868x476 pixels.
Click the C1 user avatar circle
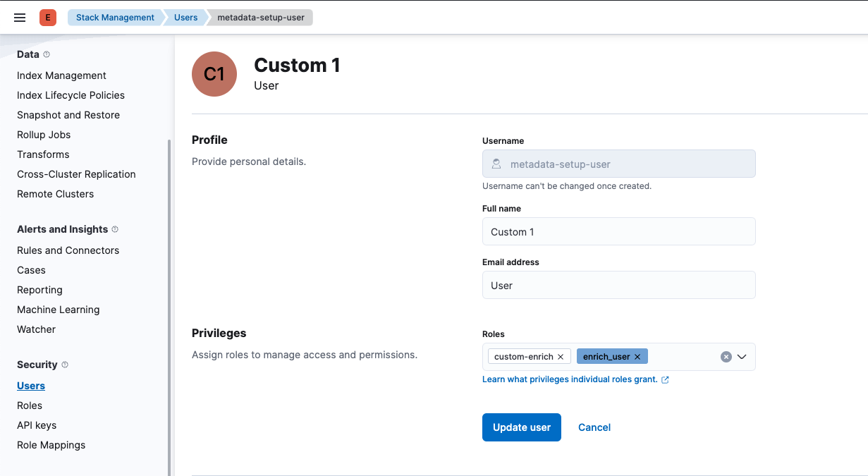[x=214, y=74]
